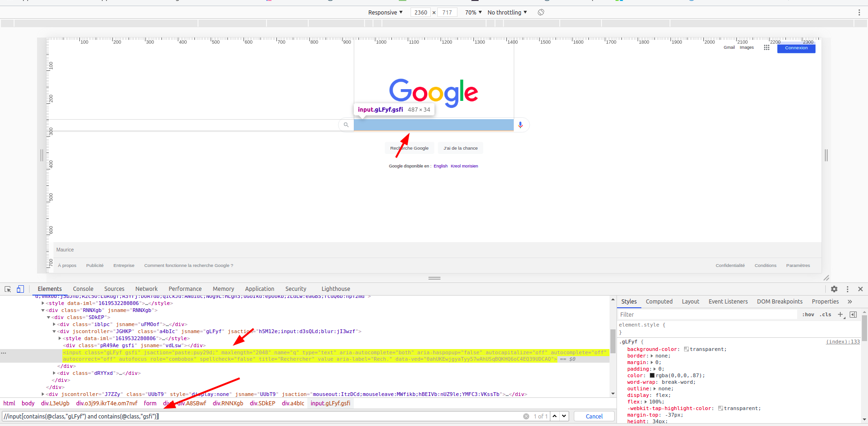The width and height of the screenshot is (868, 426).
Task: Expand the div jscontroller J7ZZy node
Action: point(43,395)
